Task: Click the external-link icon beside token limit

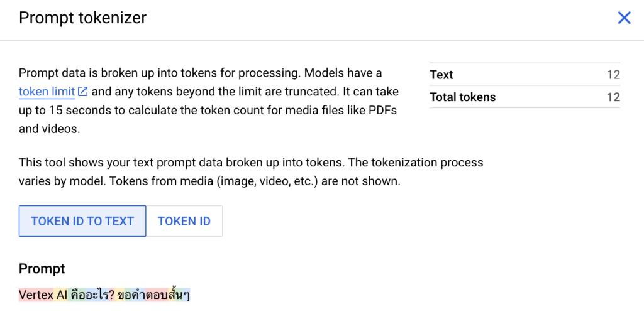Action: (83, 92)
